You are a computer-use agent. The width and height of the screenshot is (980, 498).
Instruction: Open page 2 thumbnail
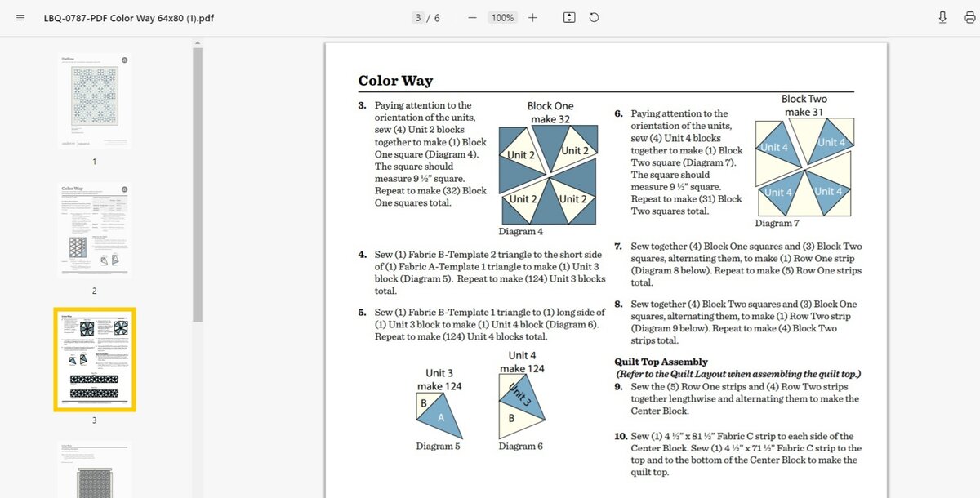click(x=94, y=229)
